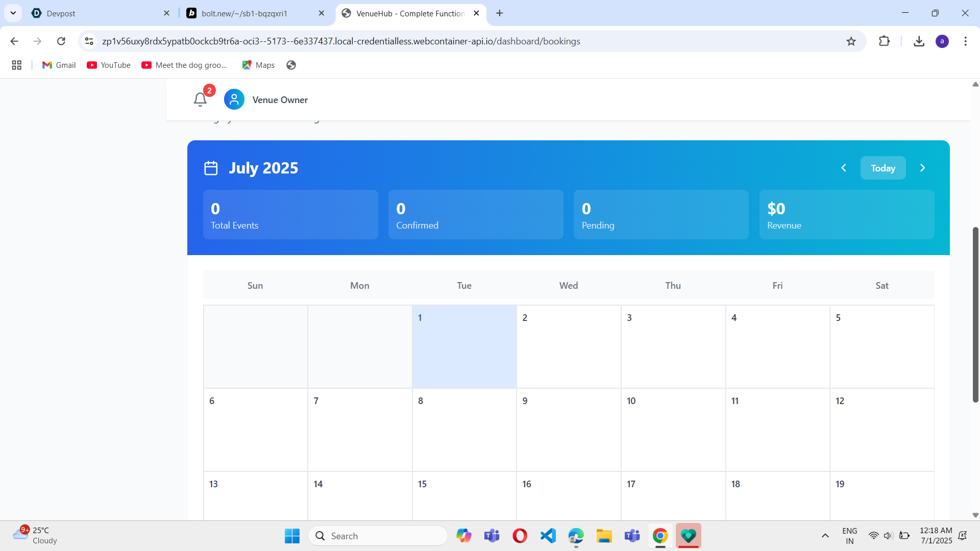The height and width of the screenshot is (551, 980).
Task: Reload the page
Action: pyautogui.click(x=61, y=41)
